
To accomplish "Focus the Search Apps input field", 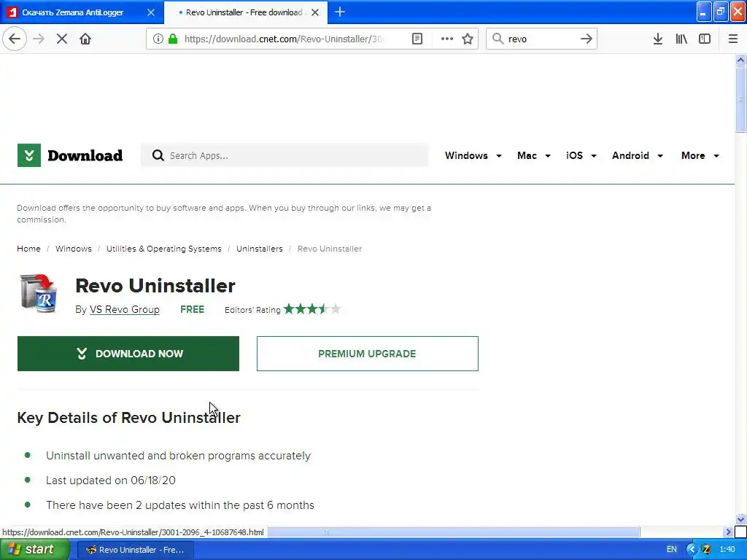I will [x=285, y=155].
